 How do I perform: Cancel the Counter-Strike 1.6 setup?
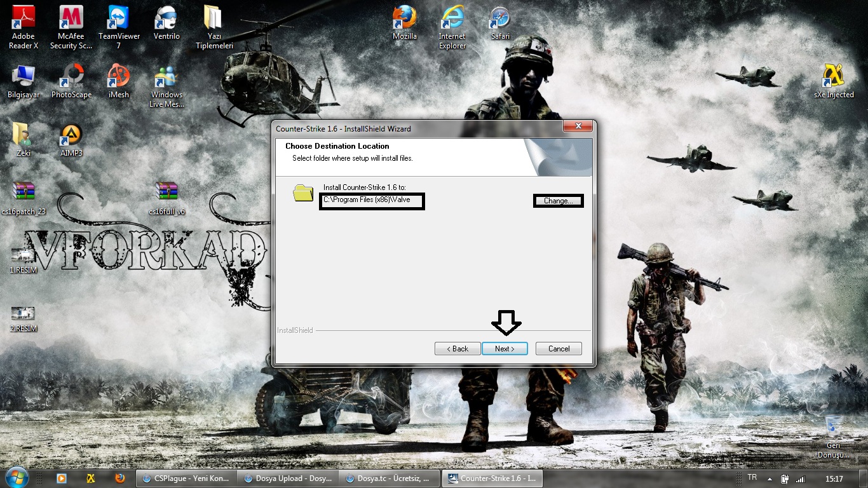[x=558, y=348]
